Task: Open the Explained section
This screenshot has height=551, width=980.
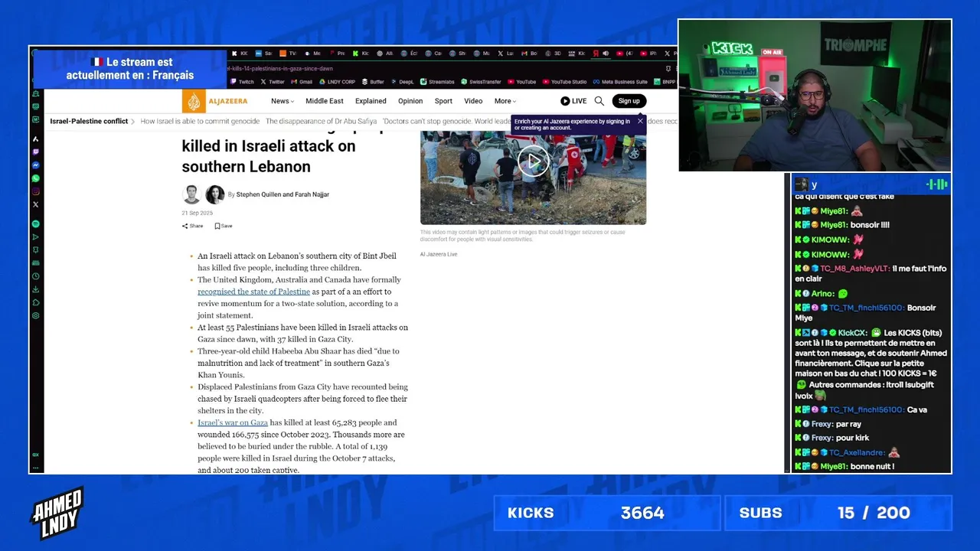Action: click(x=371, y=101)
